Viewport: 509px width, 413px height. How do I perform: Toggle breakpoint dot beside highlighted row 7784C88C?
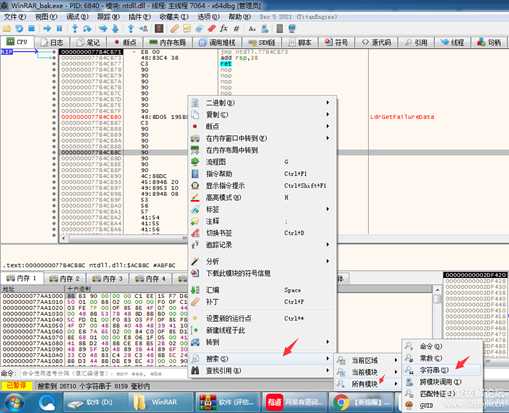pyautogui.click(x=54, y=152)
